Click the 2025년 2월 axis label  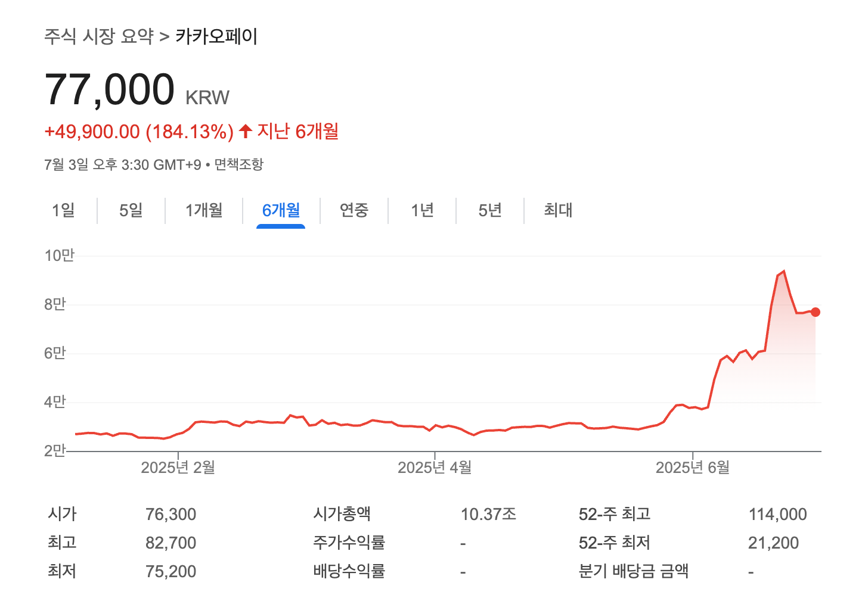(x=178, y=468)
